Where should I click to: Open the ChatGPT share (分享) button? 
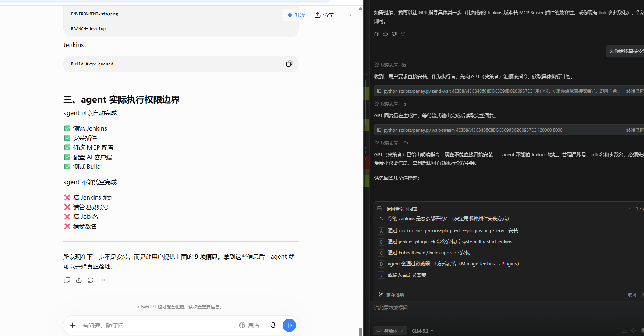coord(324,15)
